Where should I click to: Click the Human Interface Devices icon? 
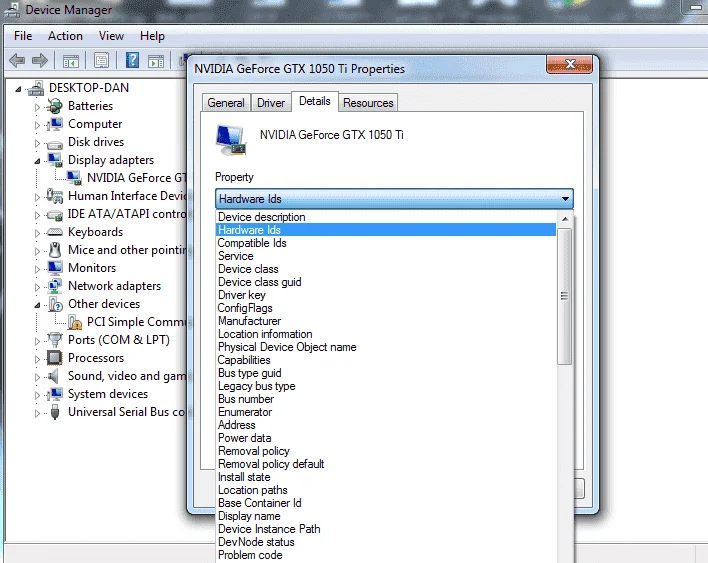pyautogui.click(x=55, y=196)
